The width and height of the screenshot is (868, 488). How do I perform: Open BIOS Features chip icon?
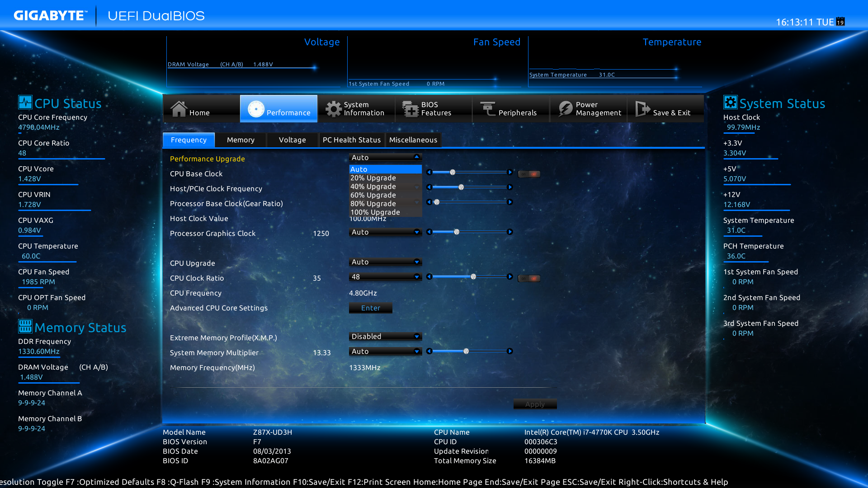click(410, 109)
